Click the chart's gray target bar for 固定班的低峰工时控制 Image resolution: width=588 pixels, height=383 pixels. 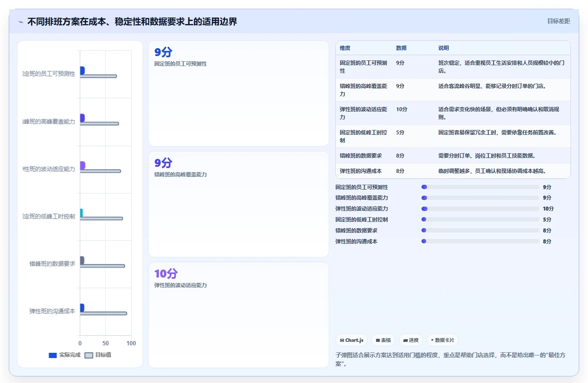tap(101, 218)
